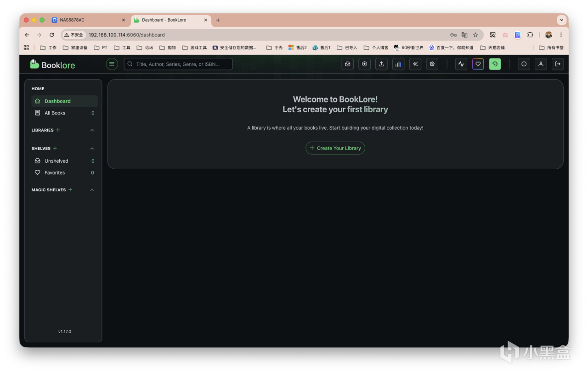Collapse the LIBRARIES section chevron

click(x=92, y=130)
